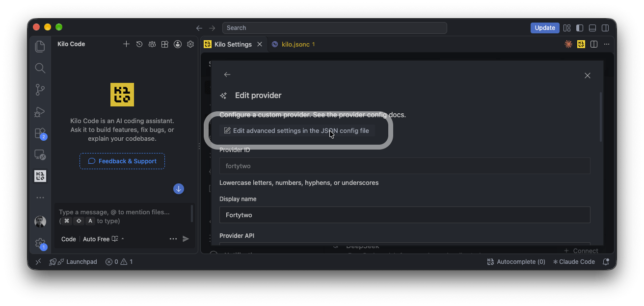Image resolution: width=644 pixels, height=306 pixels.
Task: Open the Source Control view
Action: tap(40, 90)
